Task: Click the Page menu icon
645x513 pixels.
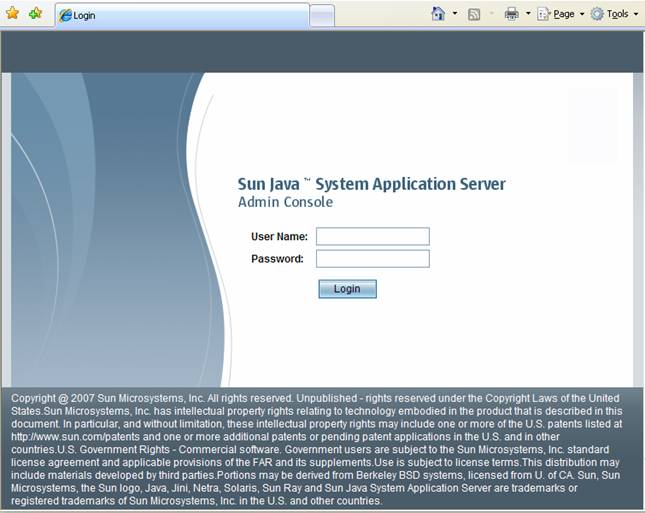Action: coord(544,14)
